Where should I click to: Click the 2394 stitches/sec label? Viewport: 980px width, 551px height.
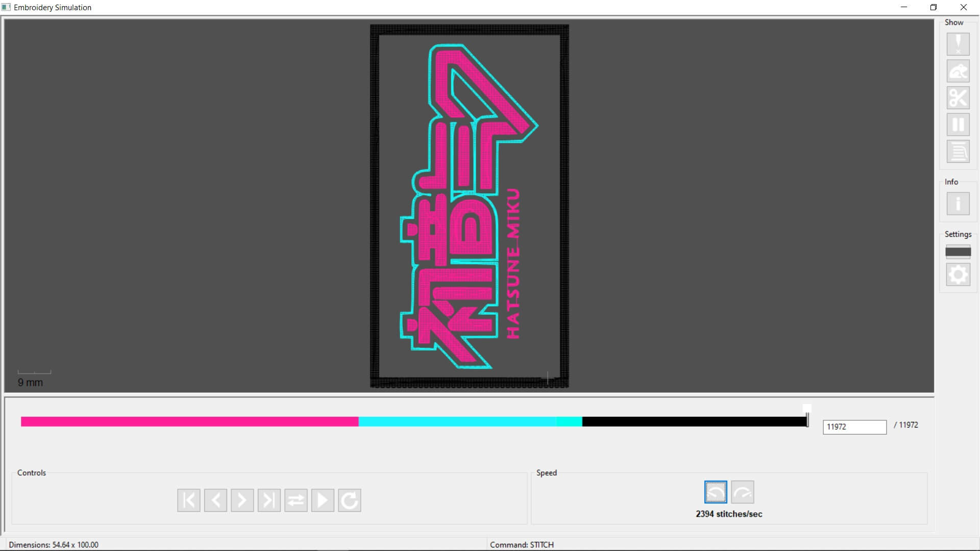point(729,514)
